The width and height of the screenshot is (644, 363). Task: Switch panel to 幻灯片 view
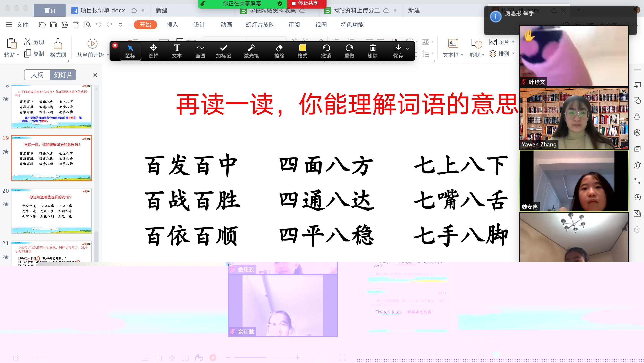(x=63, y=75)
